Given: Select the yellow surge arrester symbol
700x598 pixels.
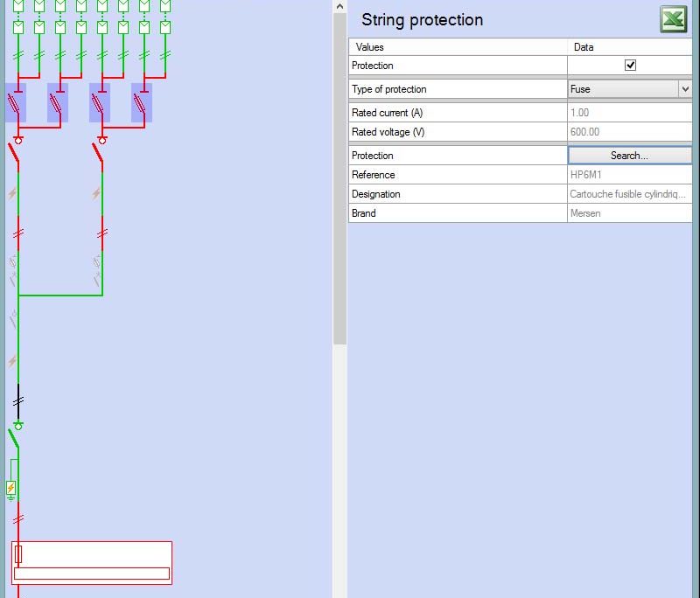Looking at the screenshot, I should [11, 489].
